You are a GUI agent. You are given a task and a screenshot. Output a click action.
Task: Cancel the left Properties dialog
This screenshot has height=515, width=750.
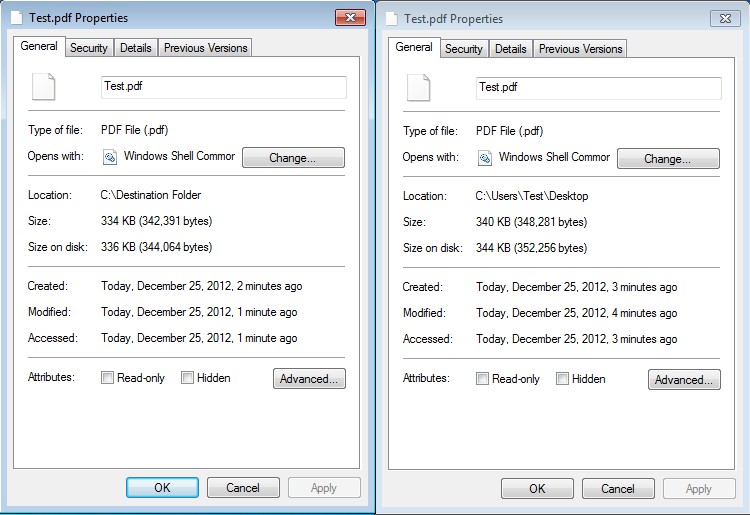[243, 487]
